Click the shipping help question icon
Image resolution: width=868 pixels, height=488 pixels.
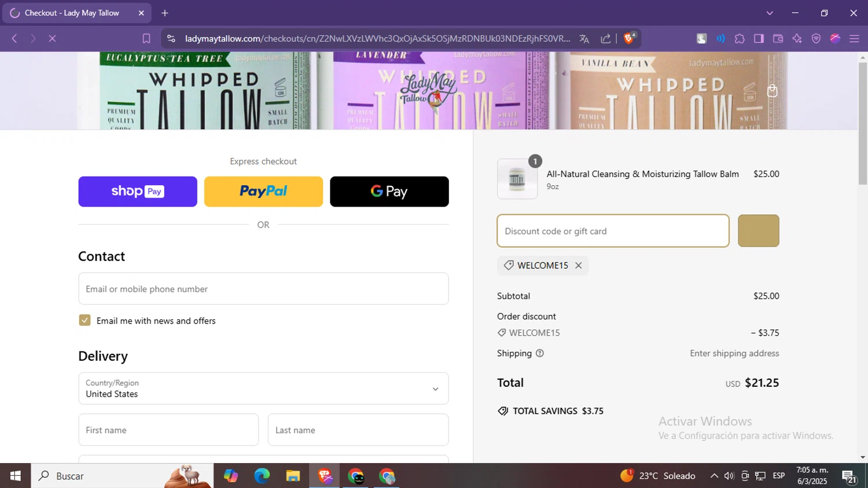[540, 353]
